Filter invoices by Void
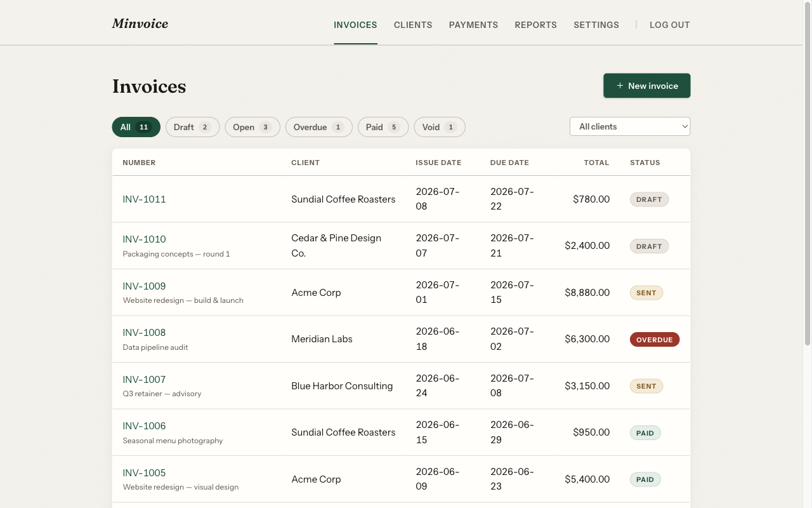This screenshot has height=508, width=812. point(440,127)
